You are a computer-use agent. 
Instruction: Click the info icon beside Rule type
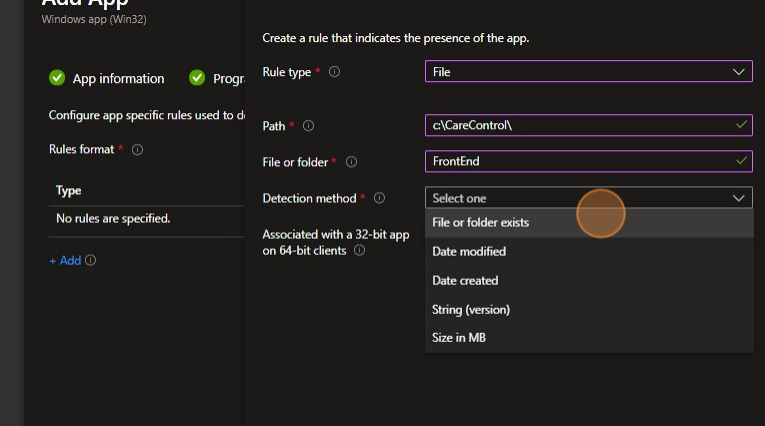[x=335, y=72]
